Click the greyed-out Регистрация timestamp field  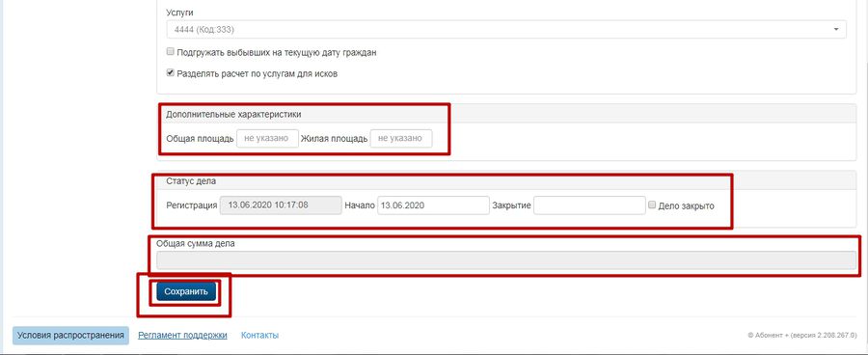[x=281, y=205]
